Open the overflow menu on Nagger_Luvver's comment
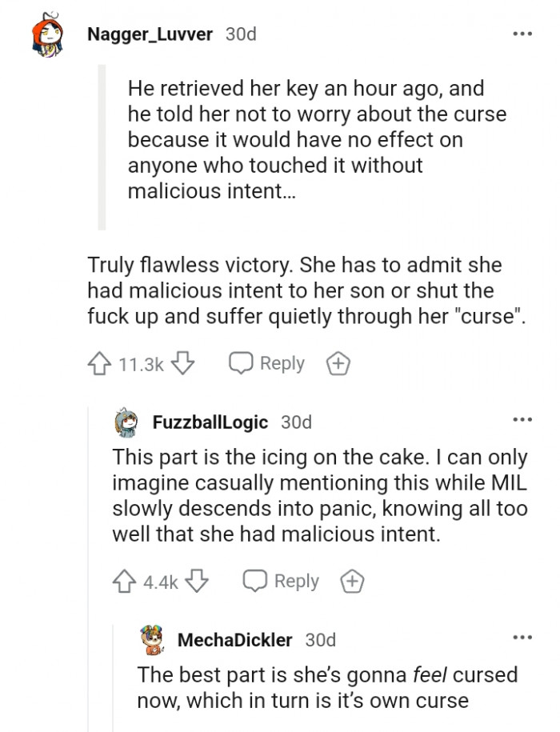 [x=523, y=34]
